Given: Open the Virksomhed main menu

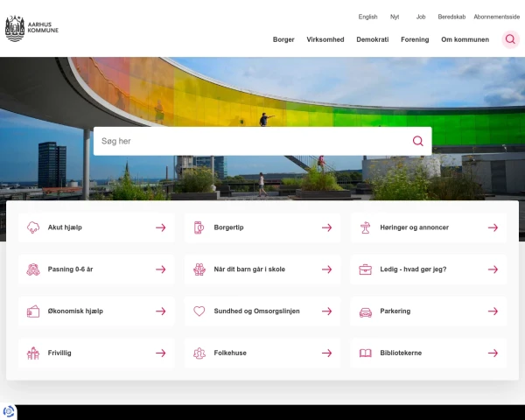Looking at the screenshot, I should [325, 39].
